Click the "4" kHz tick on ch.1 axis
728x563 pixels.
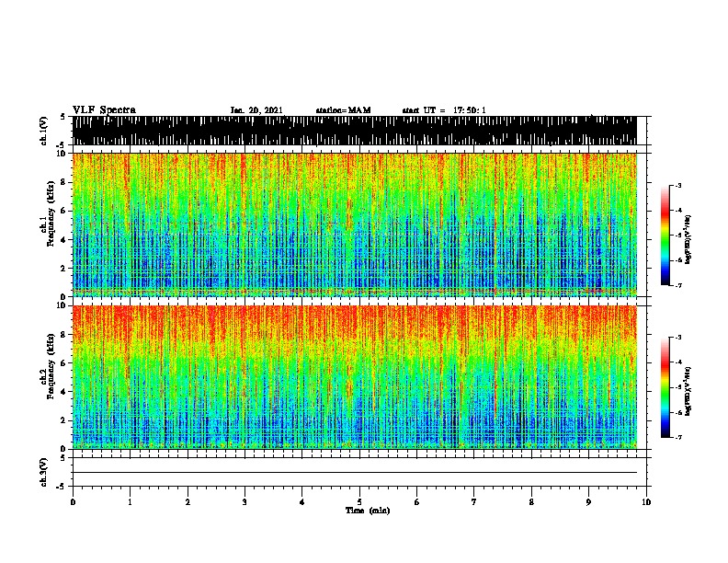[x=64, y=240]
